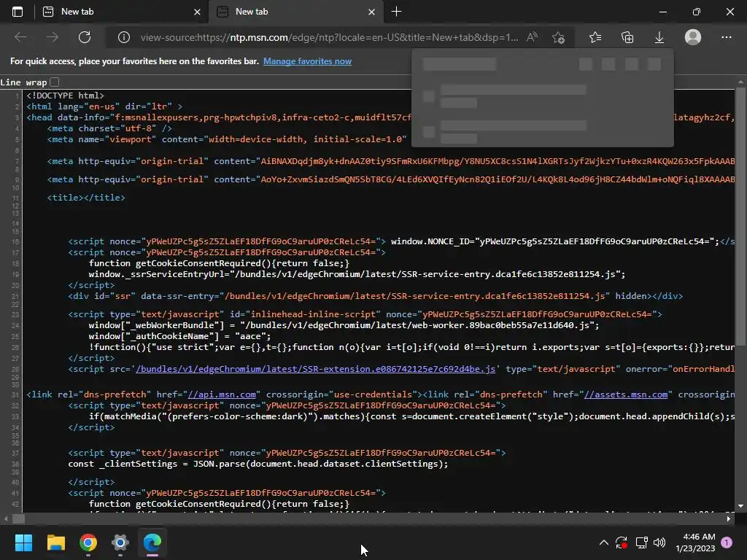Click the window["_authCookieName"] line
The image size is (747, 560).
point(179,336)
